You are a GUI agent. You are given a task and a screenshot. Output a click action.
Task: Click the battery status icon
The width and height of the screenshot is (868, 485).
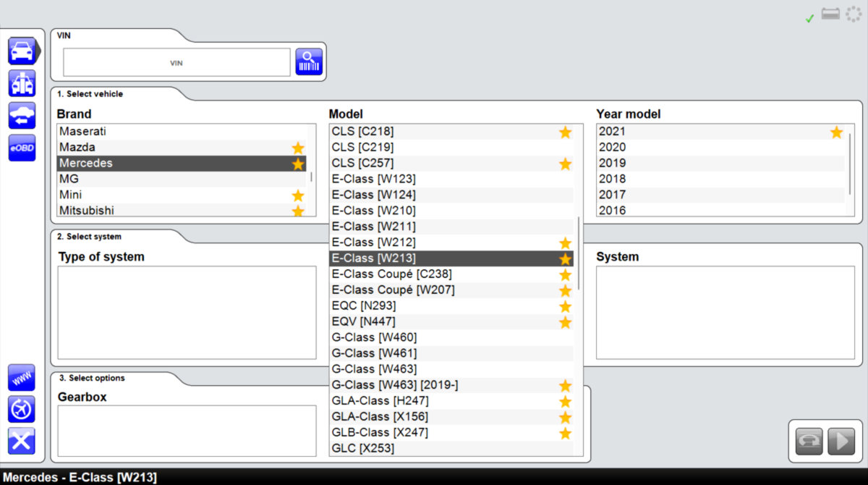tap(830, 15)
